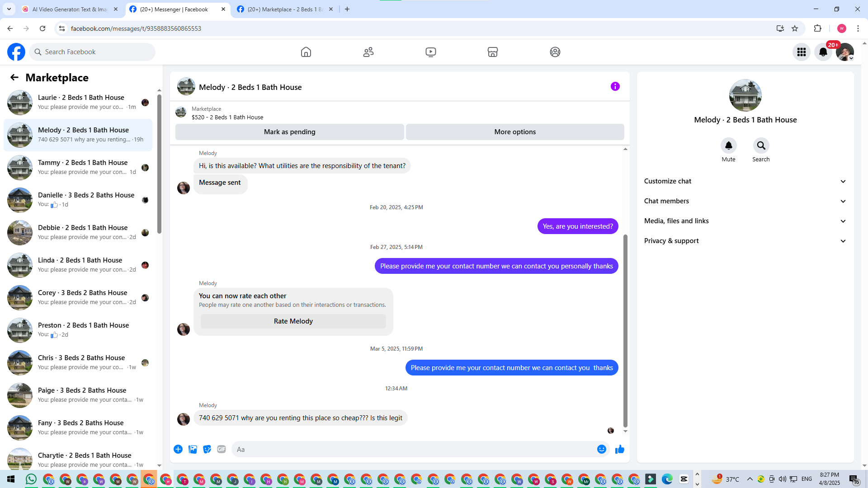Expand the Customize chat section
The height and width of the screenshot is (488, 868).
(x=745, y=181)
